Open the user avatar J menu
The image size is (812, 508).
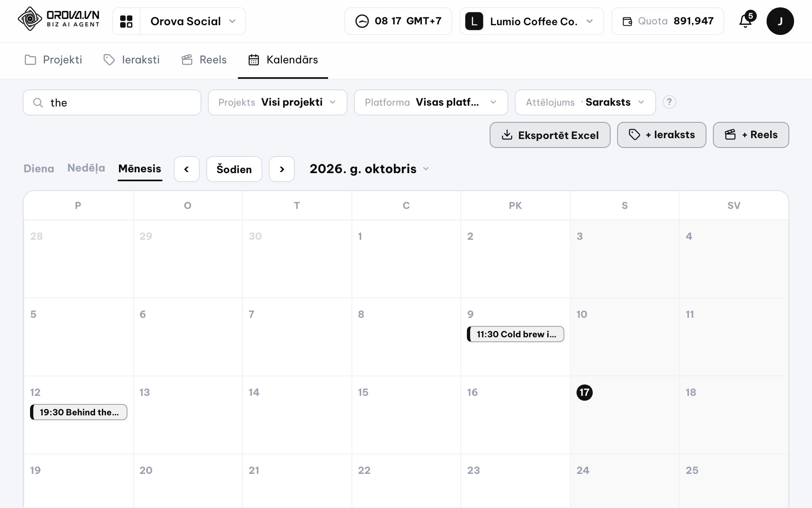(x=780, y=21)
